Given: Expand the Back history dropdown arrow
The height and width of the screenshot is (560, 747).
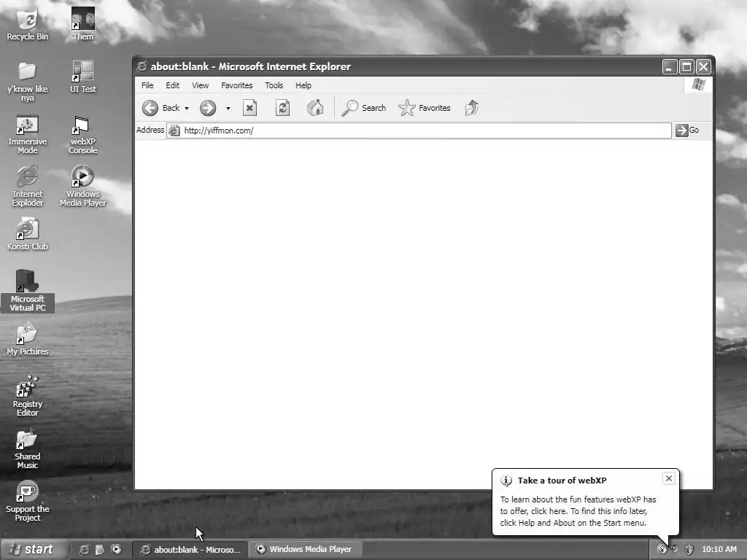Looking at the screenshot, I should point(187,109).
